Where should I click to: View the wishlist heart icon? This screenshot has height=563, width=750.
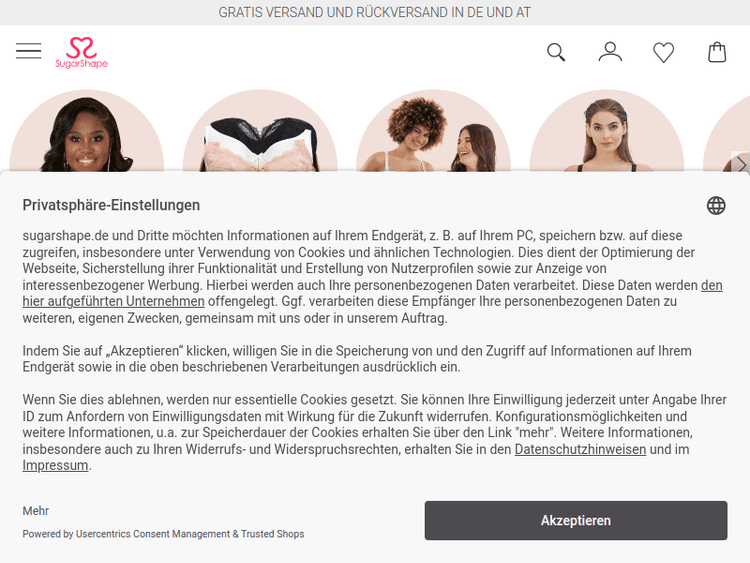pyautogui.click(x=663, y=53)
